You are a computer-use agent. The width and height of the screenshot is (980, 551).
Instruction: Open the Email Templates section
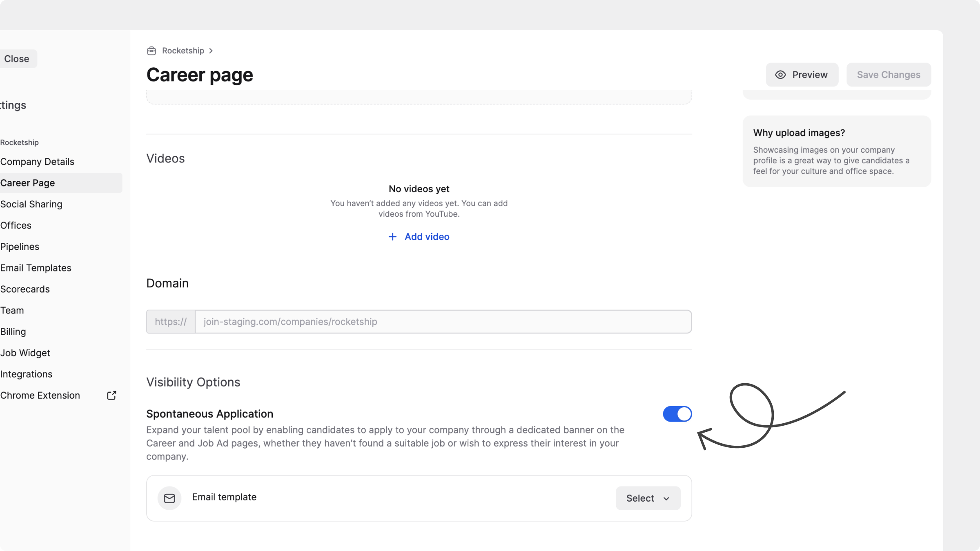36,268
